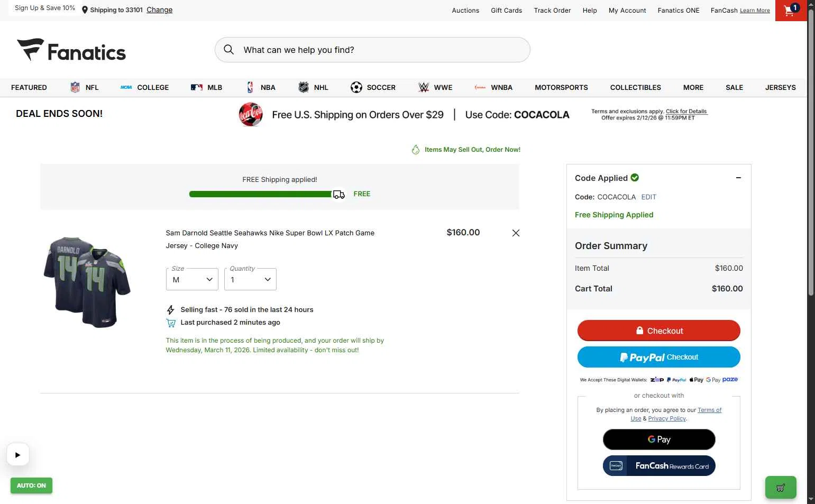Click the Apple Pay wallet logo
This screenshot has height=504, width=815.
click(x=696, y=380)
